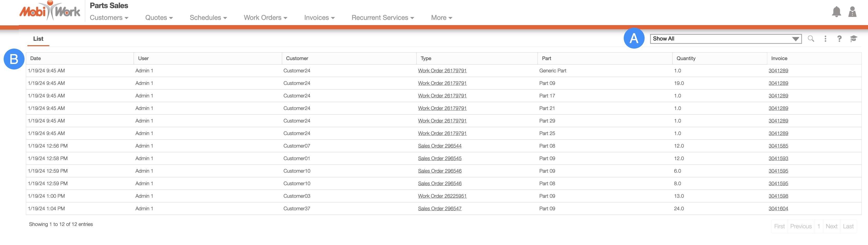
Task: Open invoice 3041604 link
Action: 778,208
